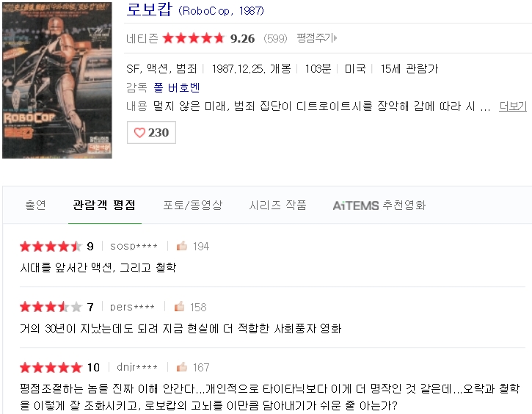532x414 pixels.
Task: Open the 평점주기 rating option
Action: pos(316,38)
